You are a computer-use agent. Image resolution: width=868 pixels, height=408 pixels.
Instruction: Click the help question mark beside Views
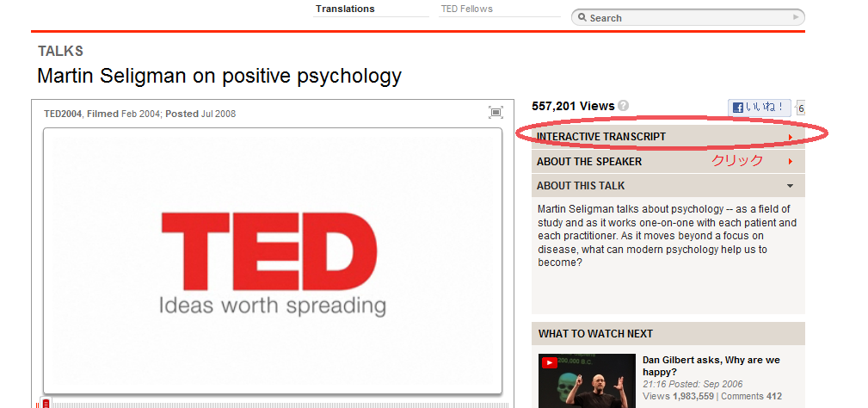624,106
